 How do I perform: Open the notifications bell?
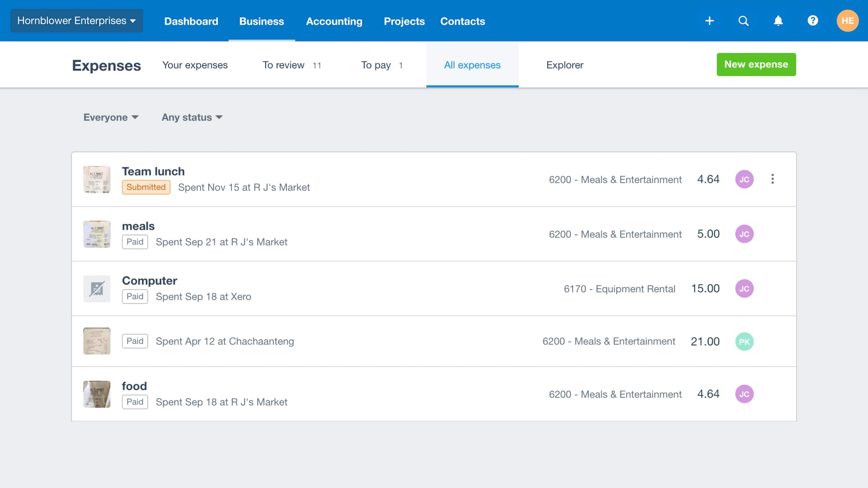point(778,21)
